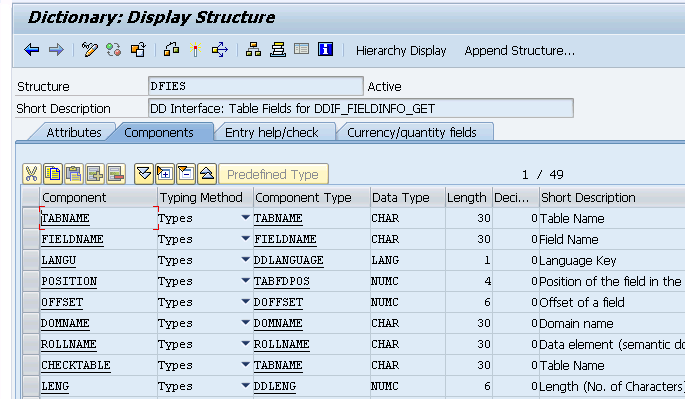The image size is (685, 399).
Task: Open Typing Method dropdown for FIELDNAME row
Action: 246,239
